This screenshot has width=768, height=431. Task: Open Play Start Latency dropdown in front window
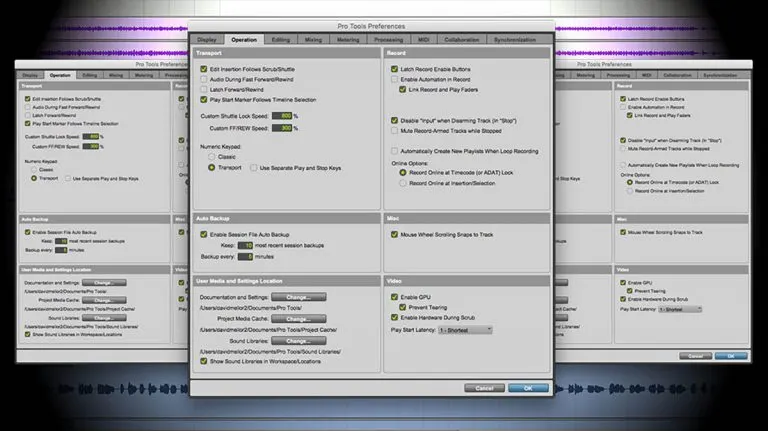465,330
